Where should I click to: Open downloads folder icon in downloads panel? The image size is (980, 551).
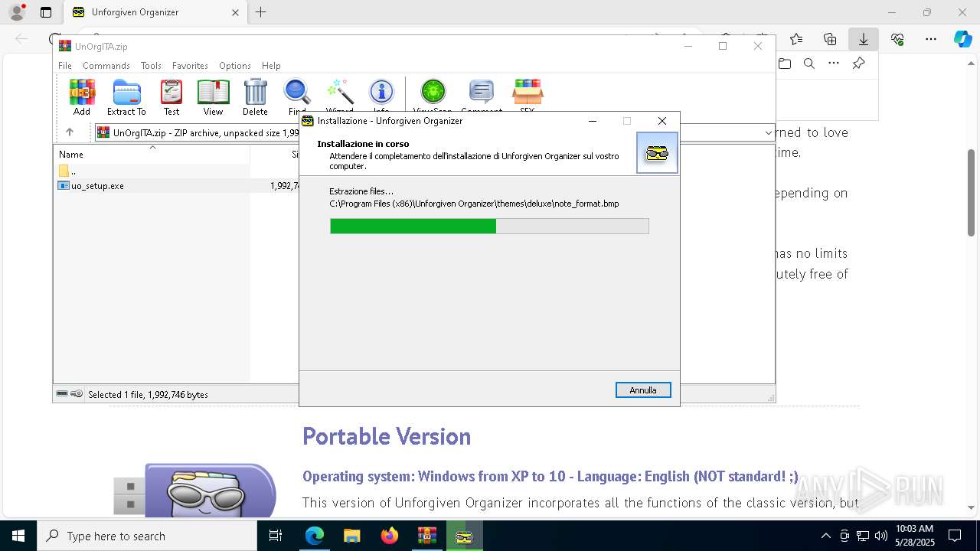[785, 64]
